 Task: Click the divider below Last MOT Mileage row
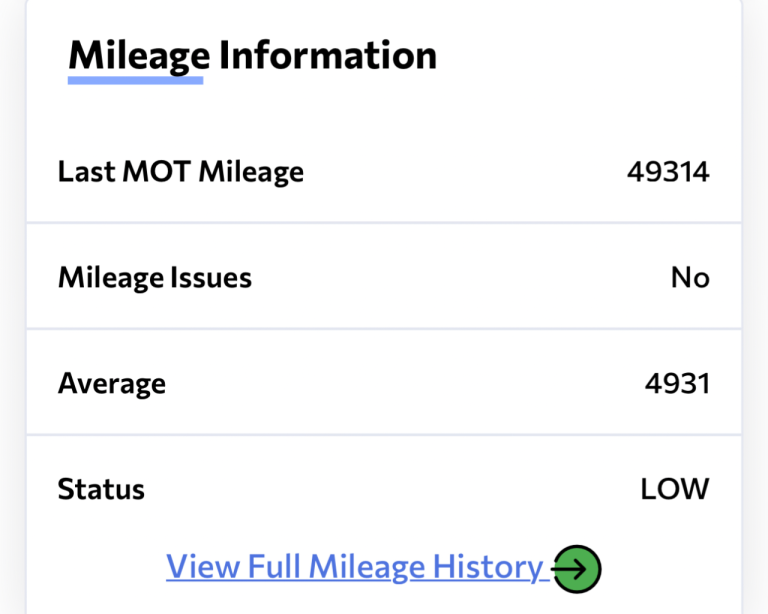click(384, 223)
